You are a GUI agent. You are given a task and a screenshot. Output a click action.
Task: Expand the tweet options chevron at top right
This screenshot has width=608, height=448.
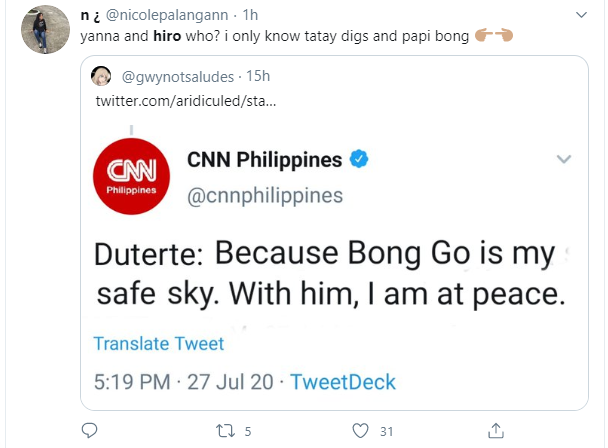point(581,14)
